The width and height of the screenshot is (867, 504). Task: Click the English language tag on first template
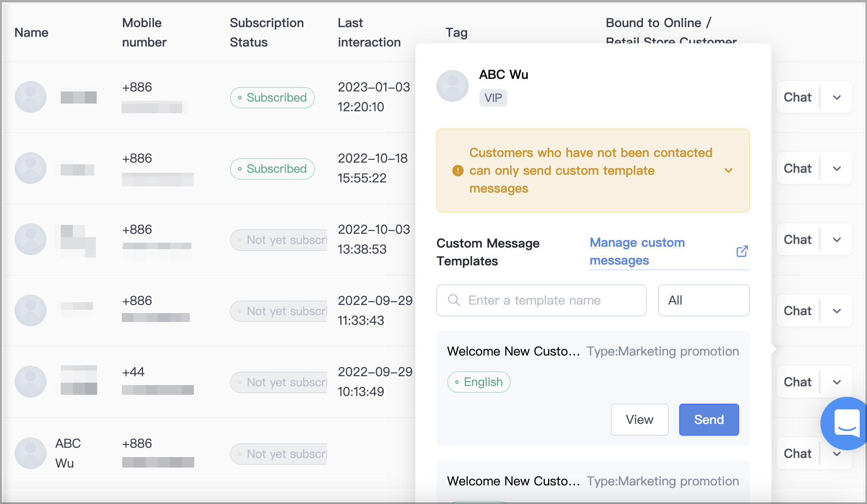[x=479, y=382]
